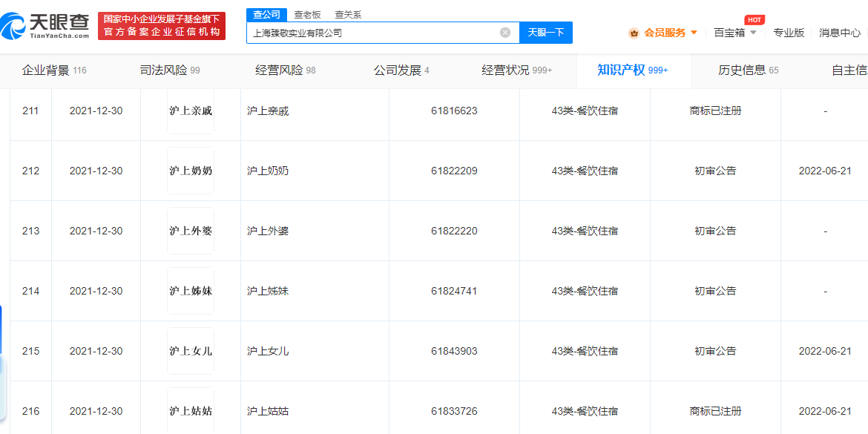Viewport: 868px width, 434px height.
Task: Click row number 214
Action: [x=30, y=291]
